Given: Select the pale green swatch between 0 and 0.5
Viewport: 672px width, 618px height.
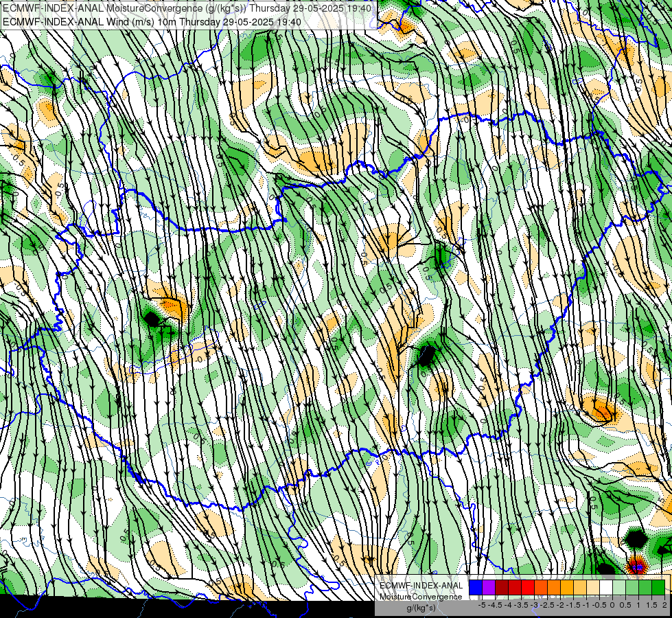Looking at the screenshot, I should click(x=619, y=588).
